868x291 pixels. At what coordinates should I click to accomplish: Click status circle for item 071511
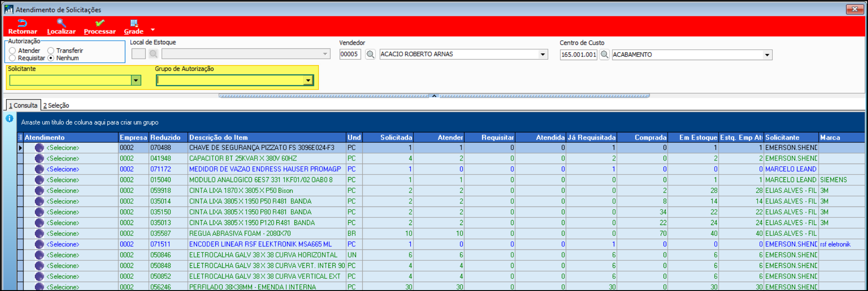pos(39,244)
